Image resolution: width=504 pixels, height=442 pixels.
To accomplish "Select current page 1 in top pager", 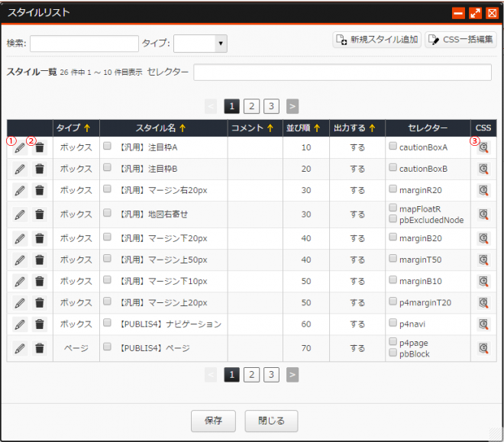I will point(231,106).
